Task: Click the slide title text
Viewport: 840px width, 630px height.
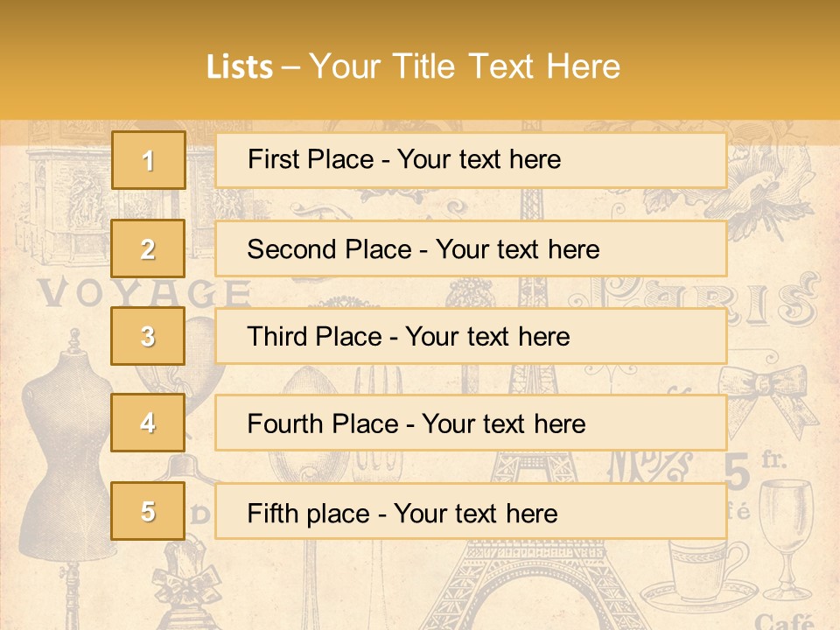Action: click(x=413, y=66)
